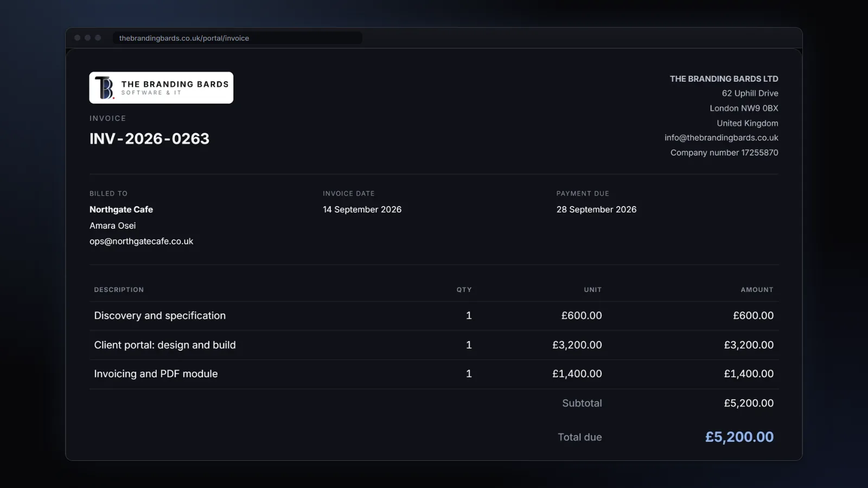Click the United Kingdom address line
Screen dimensions: 868x488
point(747,123)
